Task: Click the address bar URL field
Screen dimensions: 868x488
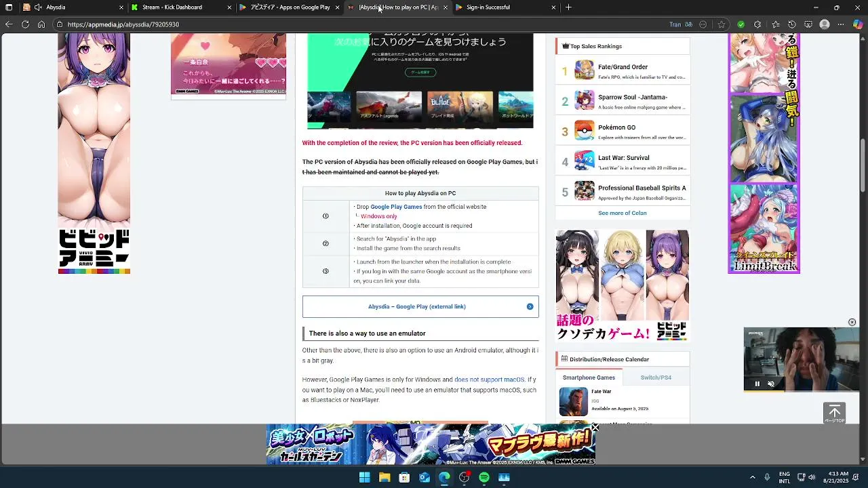Action: click(x=359, y=24)
